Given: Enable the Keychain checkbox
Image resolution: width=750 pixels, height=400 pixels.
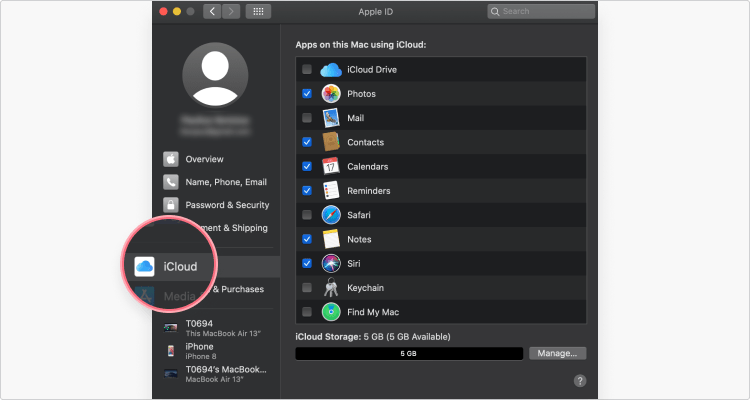Looking at the screenshot, I should pos(307,288).
